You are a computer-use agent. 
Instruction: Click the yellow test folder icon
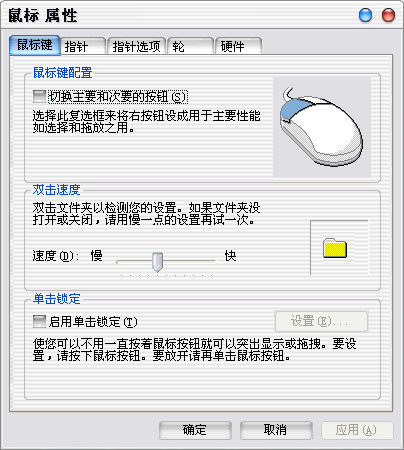click(335, 248)
